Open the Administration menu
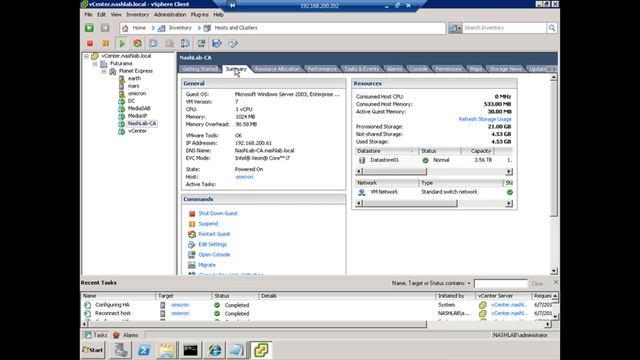Screen dimensions: 640x360 point(170,14)
